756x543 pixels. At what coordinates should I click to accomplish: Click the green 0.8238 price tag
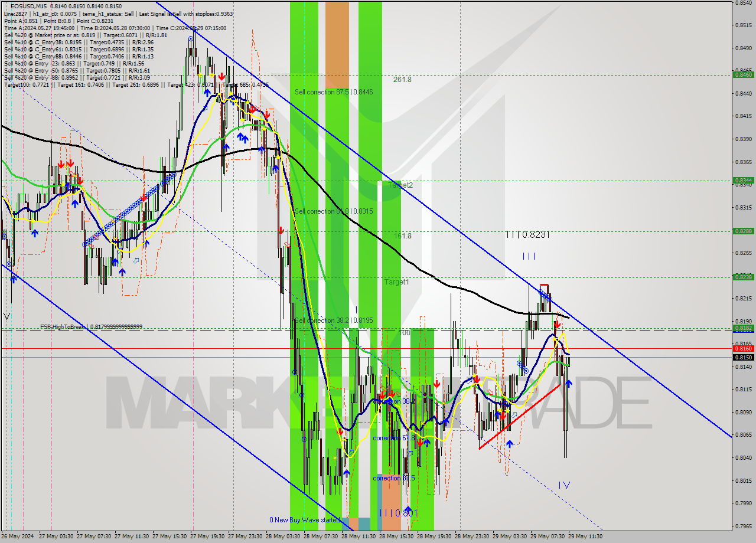point(743,276)
